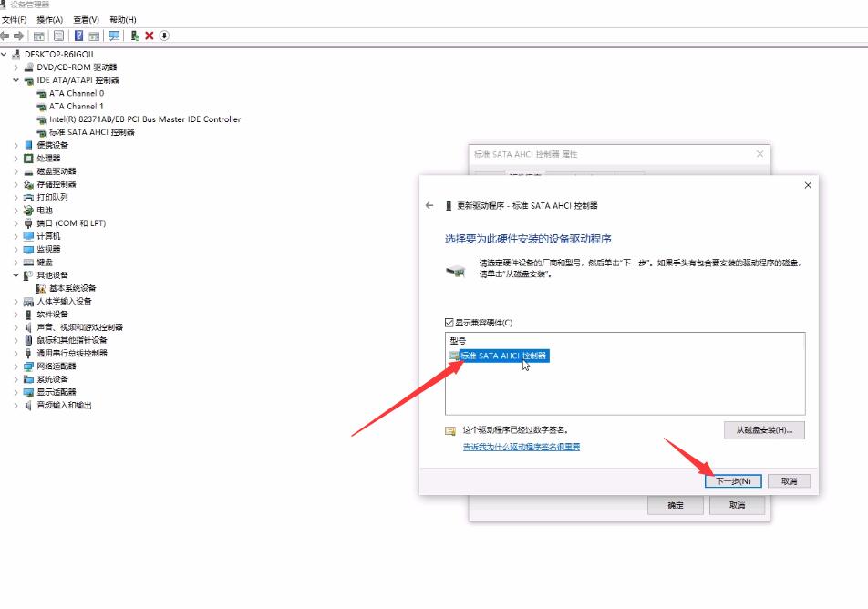Open the 帮助(H) menu

tap(123, 20)
